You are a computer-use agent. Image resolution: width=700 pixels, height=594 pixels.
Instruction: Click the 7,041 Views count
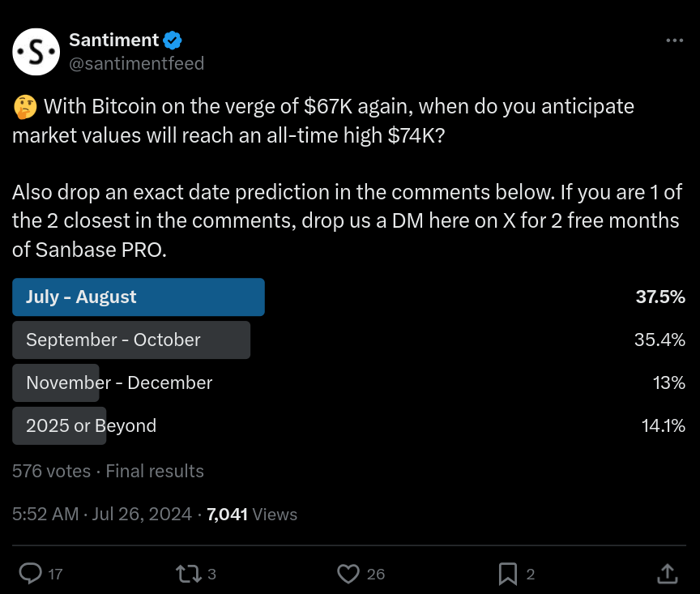252,514
